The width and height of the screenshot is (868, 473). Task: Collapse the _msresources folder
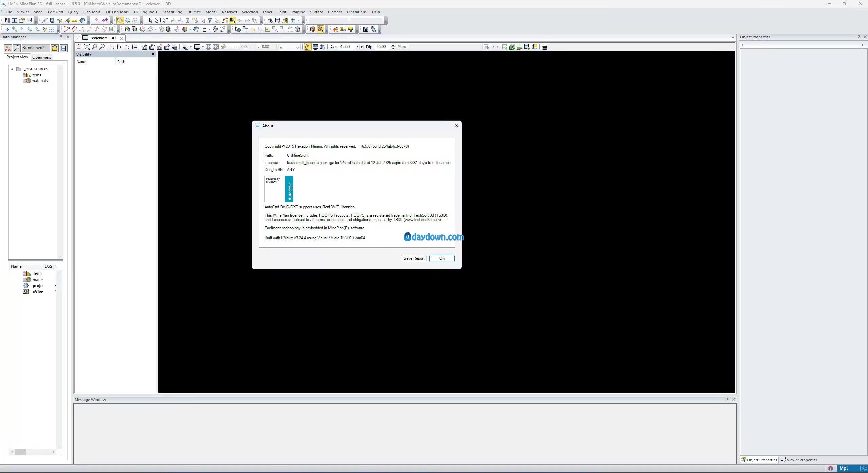coord(12,69)
